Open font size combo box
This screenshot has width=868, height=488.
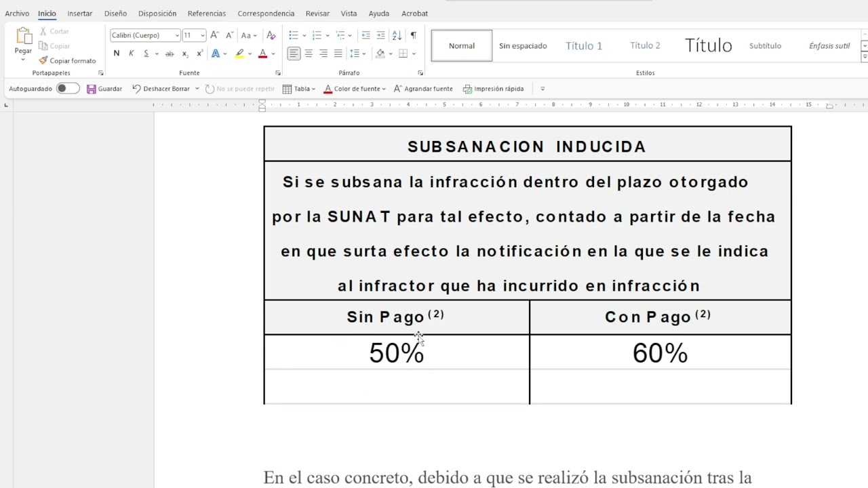(x=194, y=35)
